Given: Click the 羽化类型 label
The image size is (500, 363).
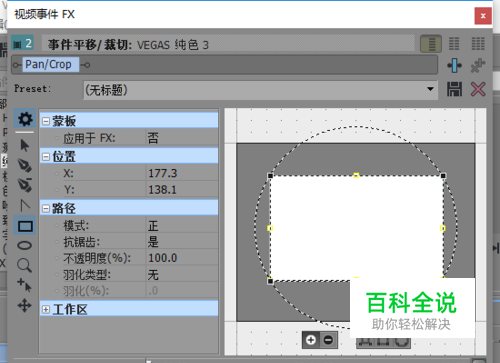Looking at the screenshot, I should click(87, 275).
